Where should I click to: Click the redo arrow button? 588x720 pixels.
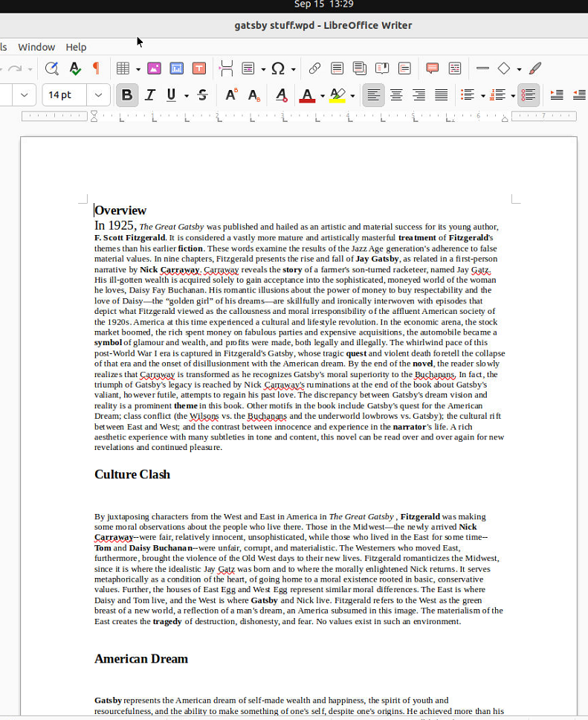15,68
